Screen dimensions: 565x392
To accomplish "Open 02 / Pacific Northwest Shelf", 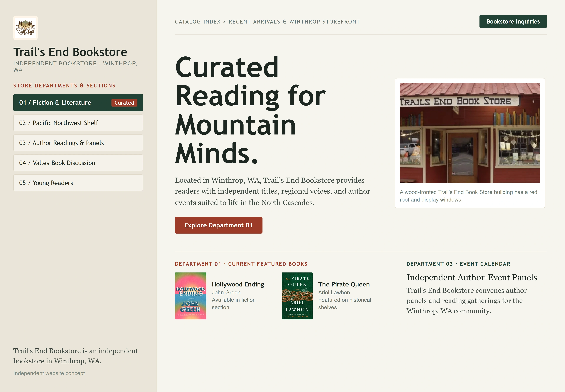I will (78, 123).
